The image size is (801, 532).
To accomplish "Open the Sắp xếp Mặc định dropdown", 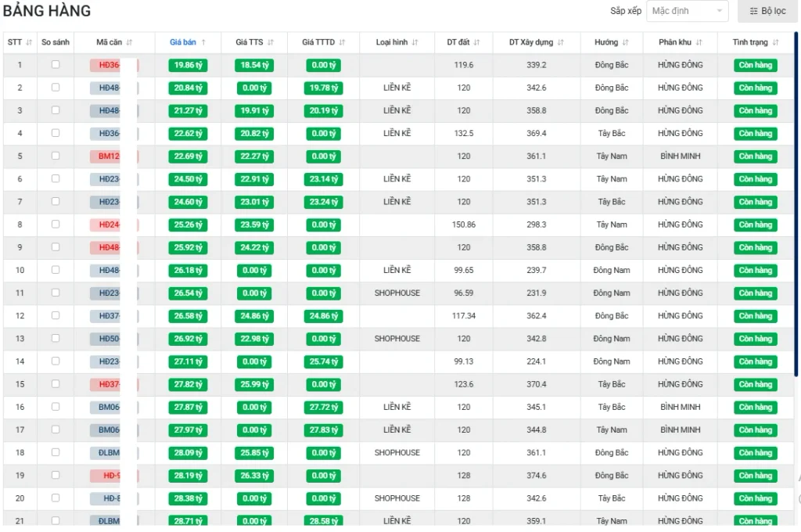I will (687, 11).
